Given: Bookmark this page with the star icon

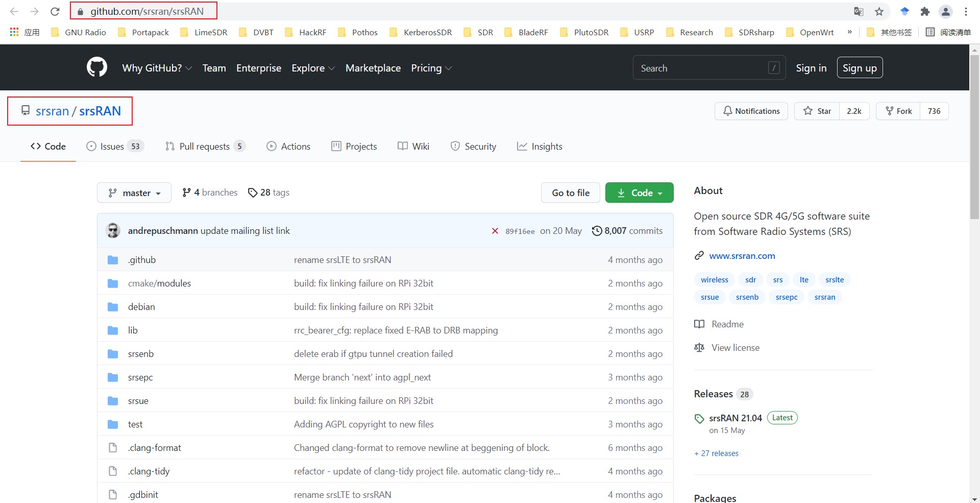Looking at the screenshot, I should coord(879,11).
